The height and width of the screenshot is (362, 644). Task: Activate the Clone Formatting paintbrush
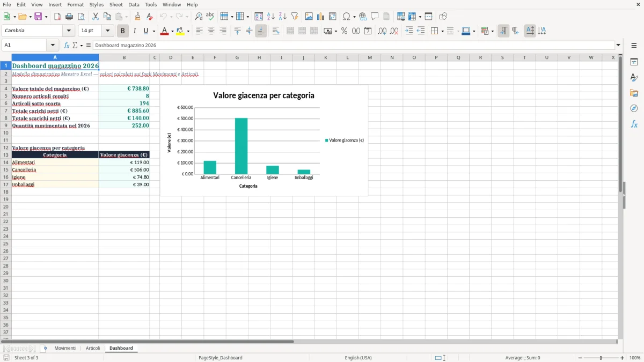(x=137, y=17)
